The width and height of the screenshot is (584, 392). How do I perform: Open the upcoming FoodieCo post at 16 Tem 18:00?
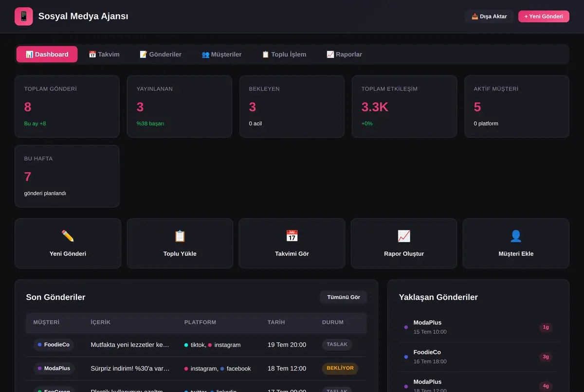pyautogui.click(x=478, y=357)
